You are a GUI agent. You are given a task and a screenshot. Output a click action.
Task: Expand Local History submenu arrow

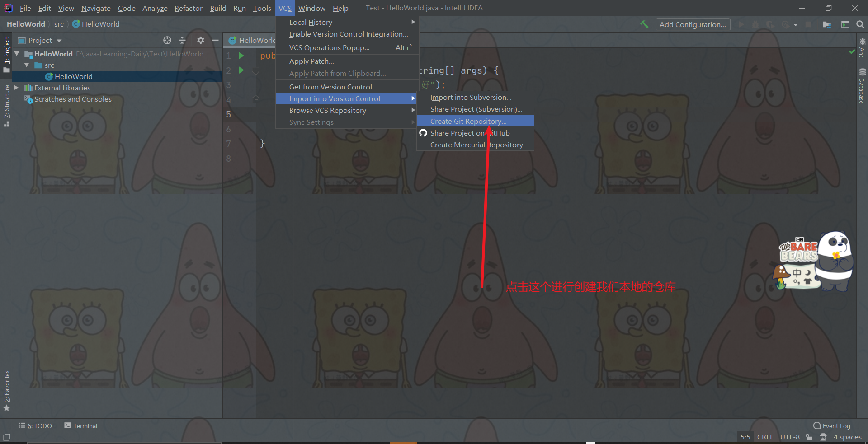[413, 22]
